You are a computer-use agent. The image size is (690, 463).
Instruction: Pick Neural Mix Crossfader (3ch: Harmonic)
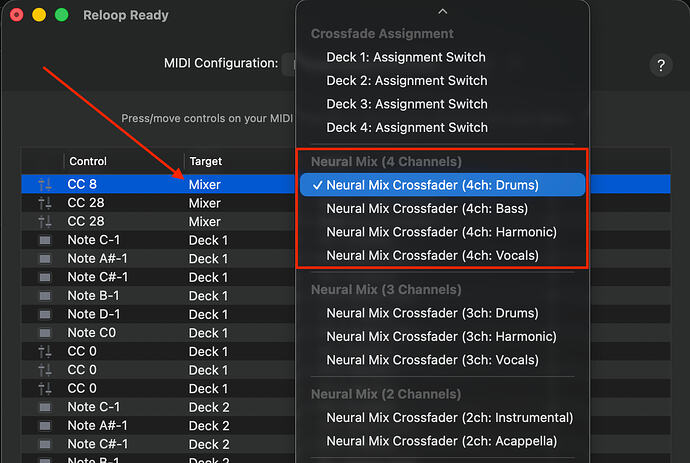coord(441,337)
